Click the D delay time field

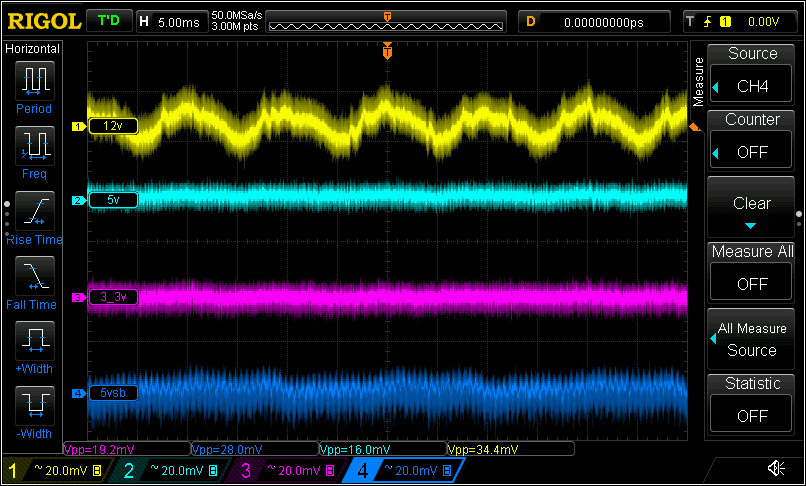(x=594, y=22)
